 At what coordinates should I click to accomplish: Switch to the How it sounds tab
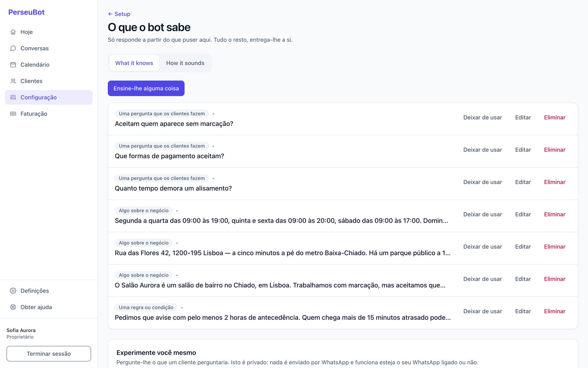[x=185, y=63]
